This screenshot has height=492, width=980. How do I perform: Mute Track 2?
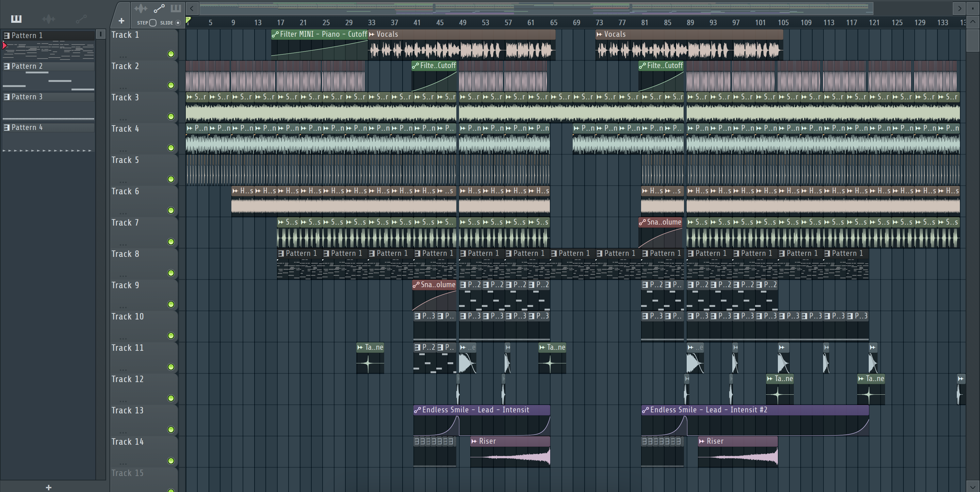(171, 85)
